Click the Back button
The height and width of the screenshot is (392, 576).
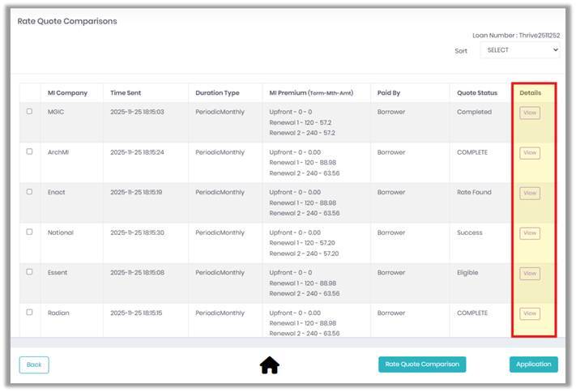[x=34, y=364]
